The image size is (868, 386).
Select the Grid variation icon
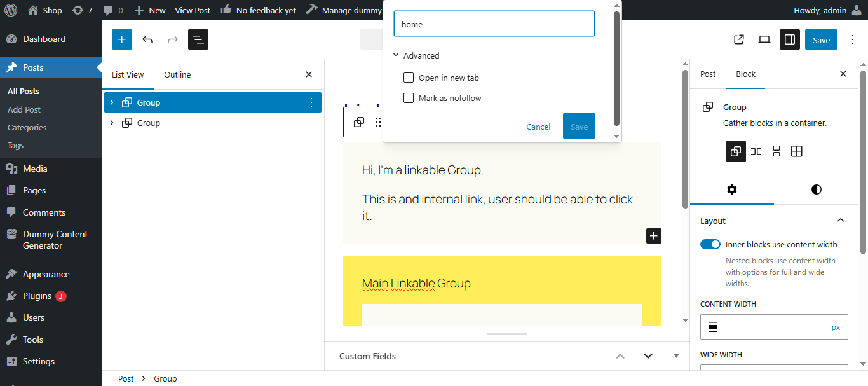tap(797, 151)
